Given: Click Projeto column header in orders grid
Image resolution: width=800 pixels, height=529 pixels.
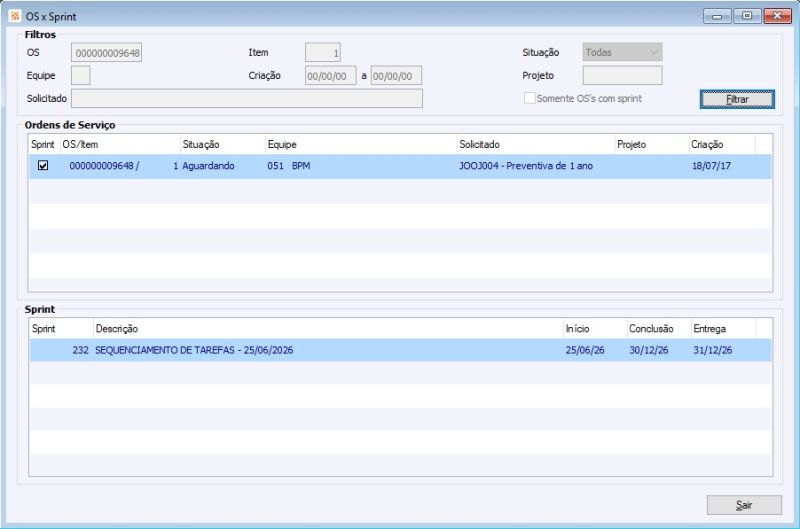Looking at the screenshot, I should click(x=652, y=144).
